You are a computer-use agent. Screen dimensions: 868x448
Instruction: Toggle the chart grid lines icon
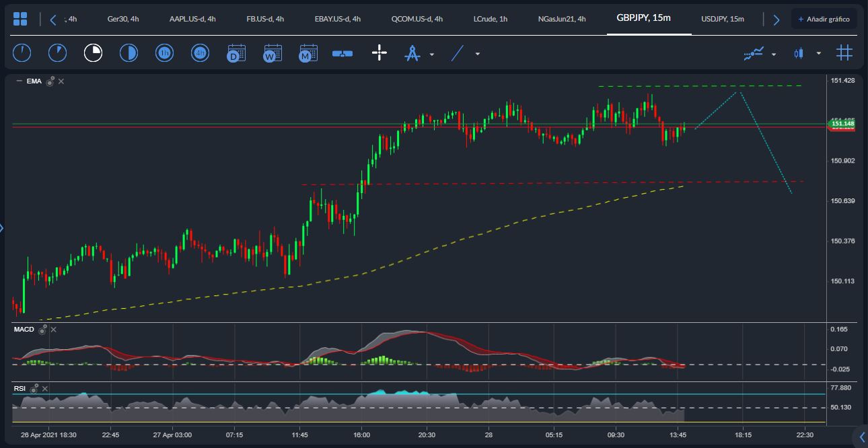pyautogui.click(x=844, y=52)
